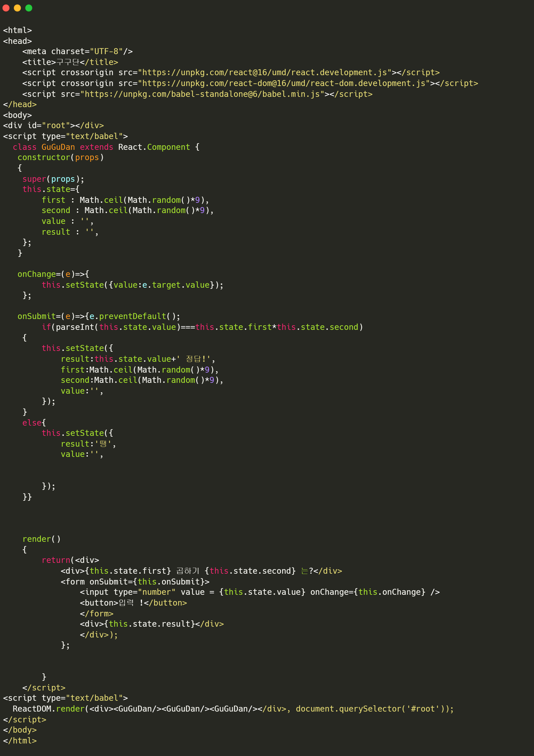Click the <div id="root"> line
This screenshot has width=534, height=756.
coord(53,125)
